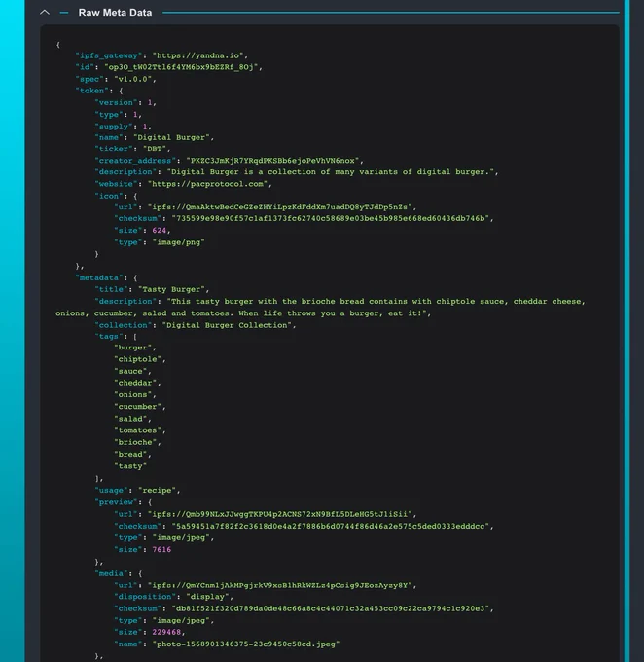This screenshot has height=662, width=644.
Task: Select the "https://yandna.io" gateway value
Action: click(197, 55)
